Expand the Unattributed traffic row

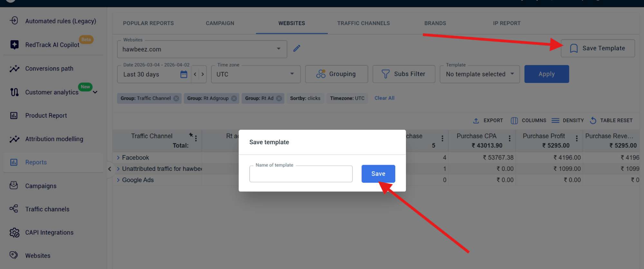pos(118,169)
